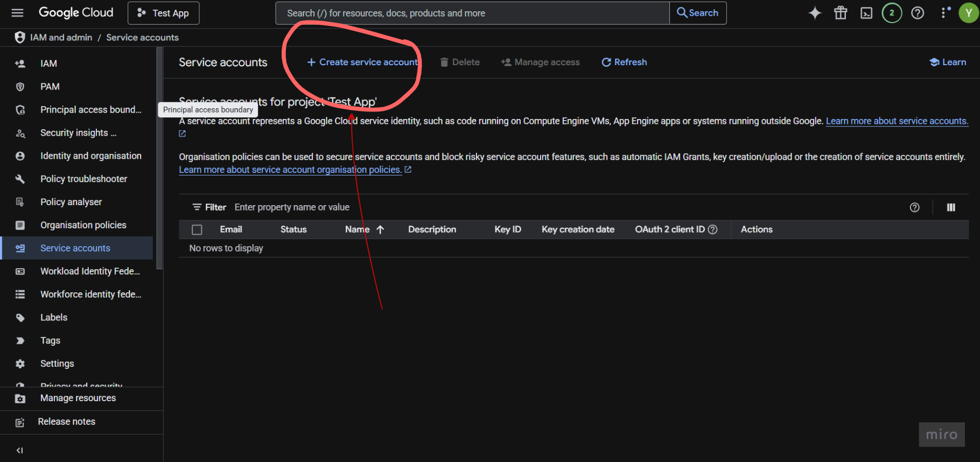Screen dimensions: 980x462
Task: Click the Settings gear icon
Action: pos(20,364)
